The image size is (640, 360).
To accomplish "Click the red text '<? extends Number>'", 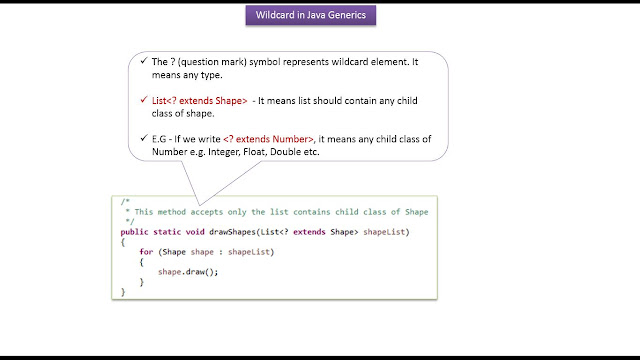I will pyautogui.click(x=269, y=139).
